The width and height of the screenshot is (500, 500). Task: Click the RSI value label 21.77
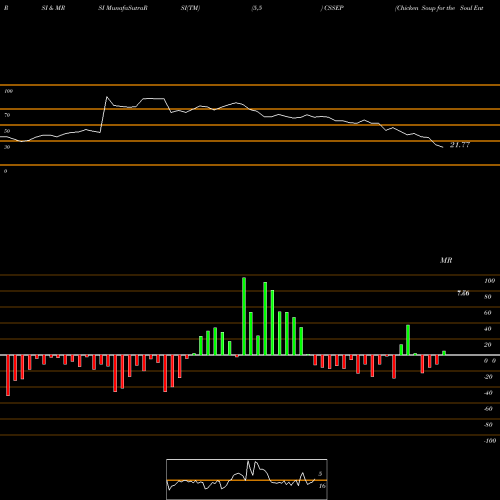pos(460,145)
